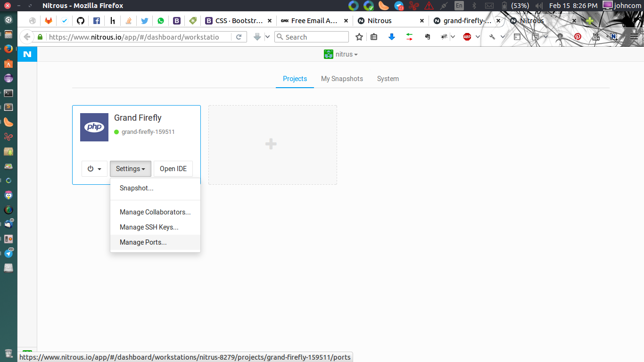Open the GitLab pinned tab

pyautogui.click(x=49, y=21)
